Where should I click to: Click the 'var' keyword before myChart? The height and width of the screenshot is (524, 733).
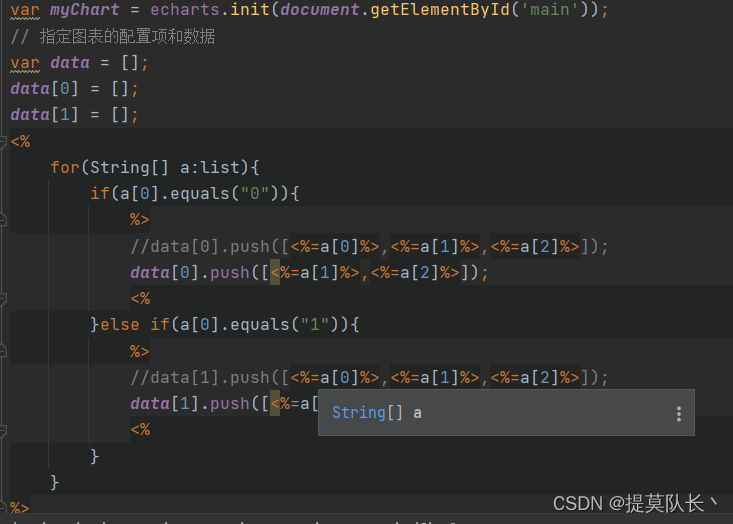(25, 10)
